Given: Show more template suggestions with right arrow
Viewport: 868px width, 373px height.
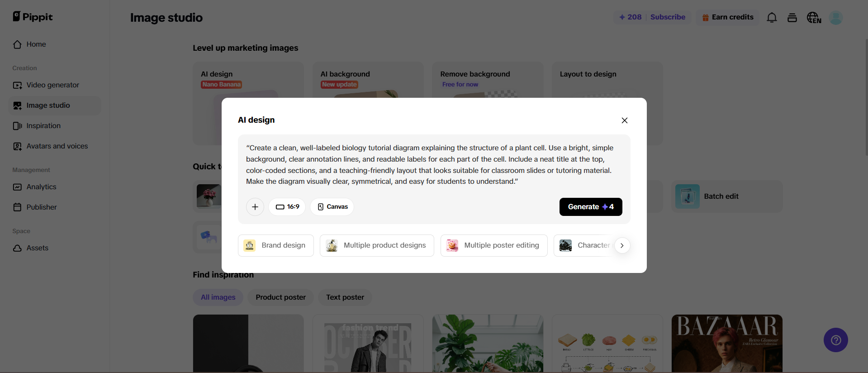Looking at the screenshot, I should 622,245.
